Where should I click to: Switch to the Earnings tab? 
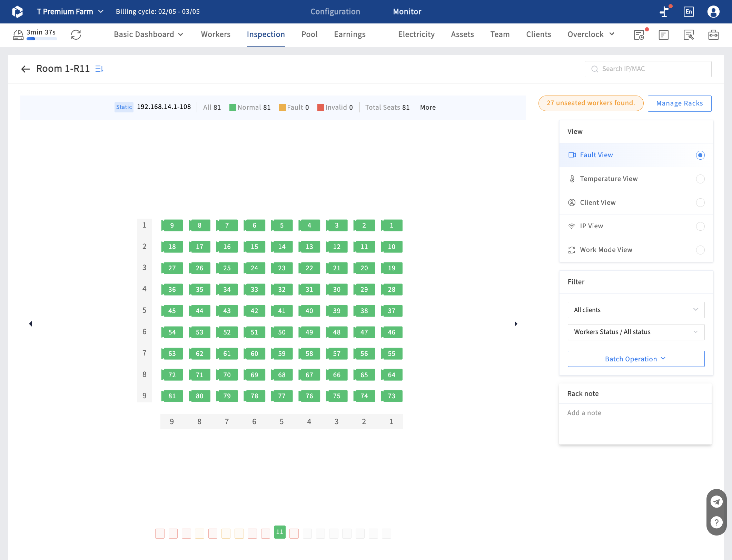pos(350,34)
